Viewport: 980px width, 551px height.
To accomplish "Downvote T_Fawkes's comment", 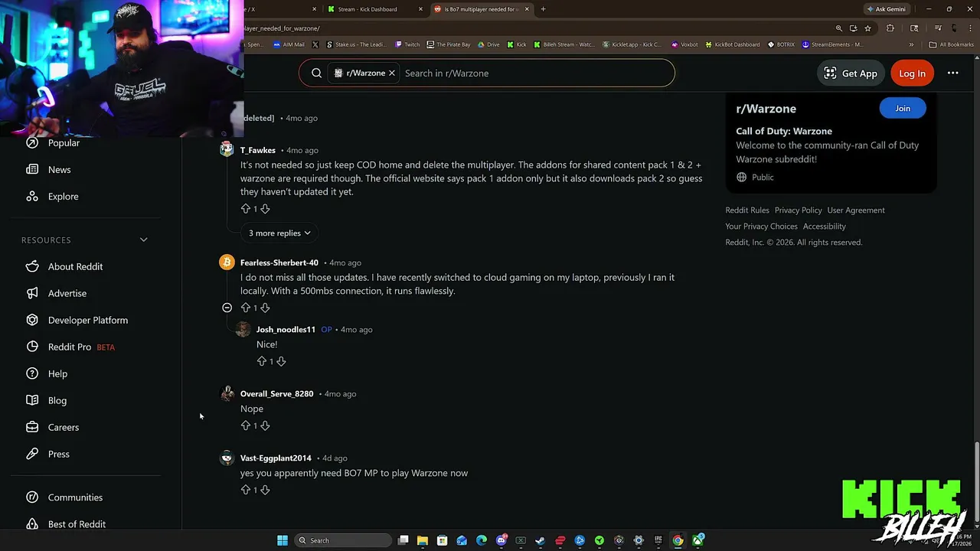I will pos(265,209).
